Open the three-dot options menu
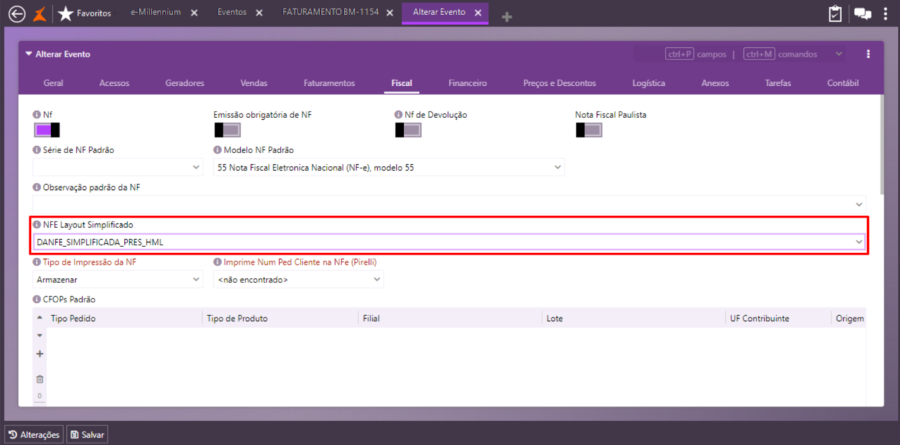 click(x=868, y=54)
